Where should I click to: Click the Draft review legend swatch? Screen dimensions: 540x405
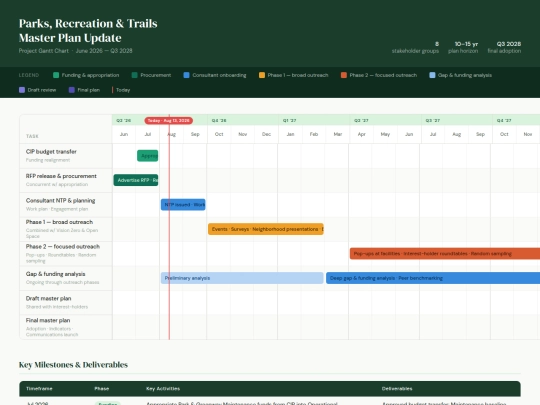coord(22,90)
